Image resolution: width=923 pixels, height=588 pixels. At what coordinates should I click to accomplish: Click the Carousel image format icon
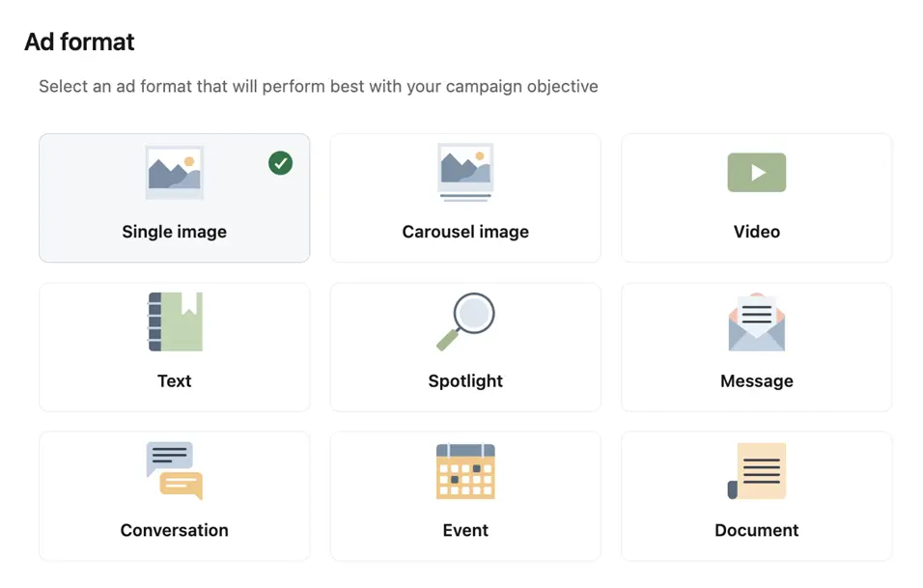click(x=465, y=172)
